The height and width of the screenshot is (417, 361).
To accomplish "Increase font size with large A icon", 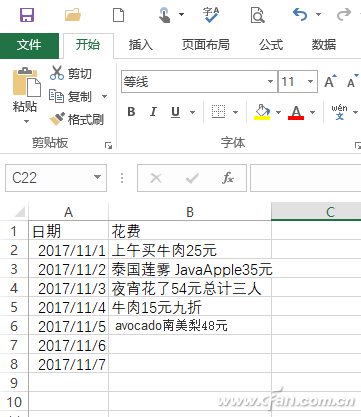I will click(x=330, y=81).
